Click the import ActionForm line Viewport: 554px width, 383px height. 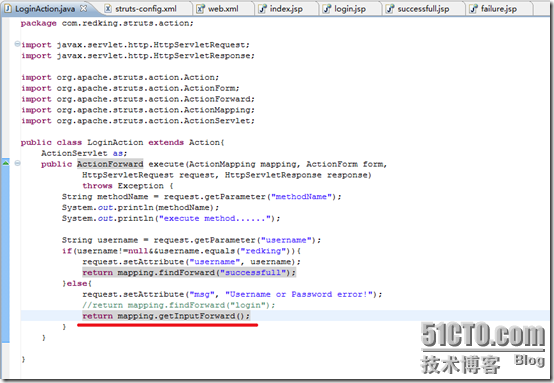130,88
